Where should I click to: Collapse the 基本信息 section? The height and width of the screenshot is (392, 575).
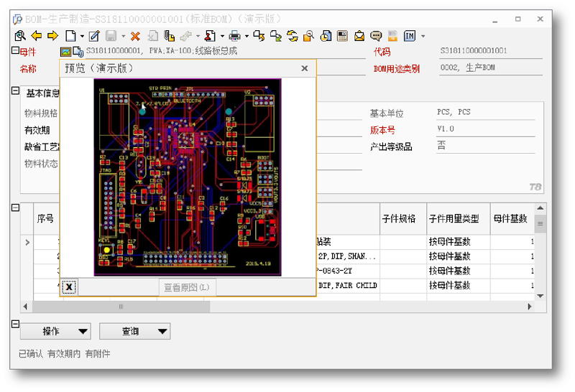[15, 90]
